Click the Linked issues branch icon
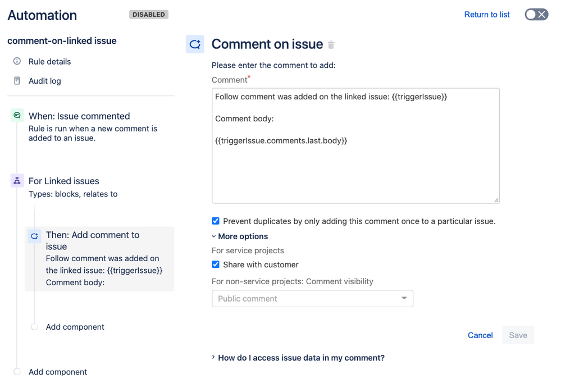 (x=17, y=181)
